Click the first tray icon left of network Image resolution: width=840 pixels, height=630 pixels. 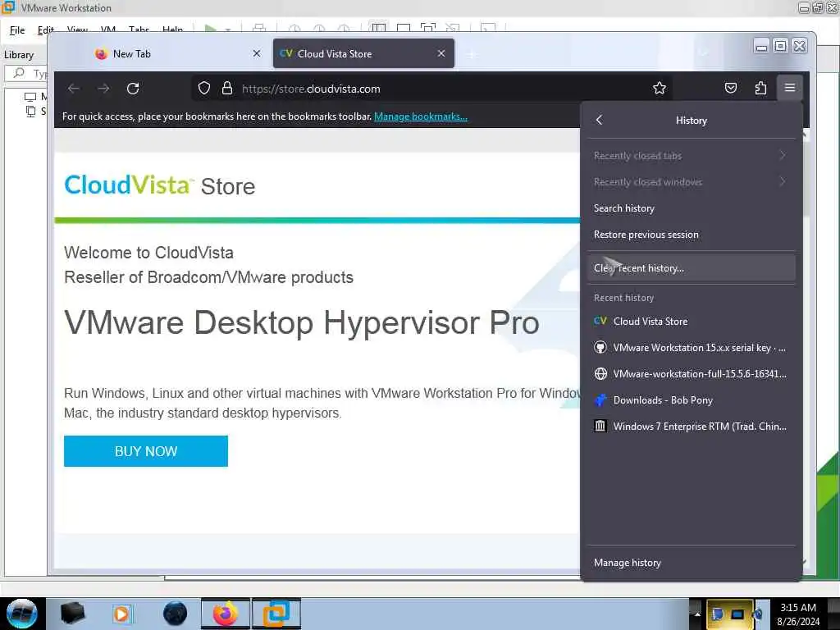[718, 614]
